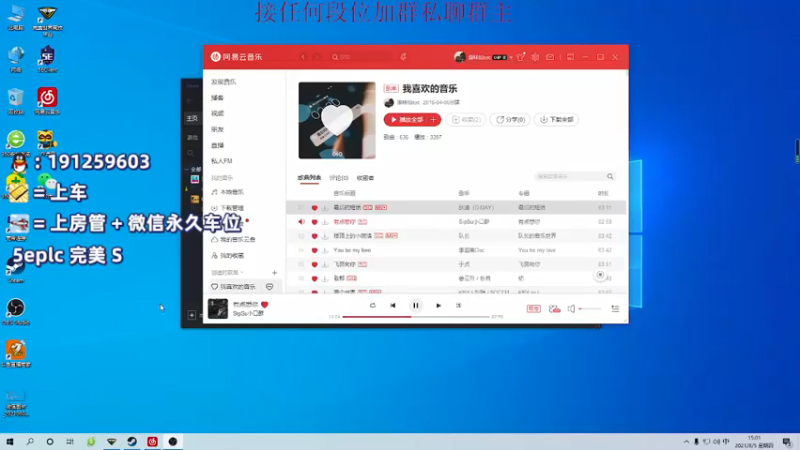Create new playlist with plus icon
The width and height of the screenshot is (800, 450).
click(274, 273)
